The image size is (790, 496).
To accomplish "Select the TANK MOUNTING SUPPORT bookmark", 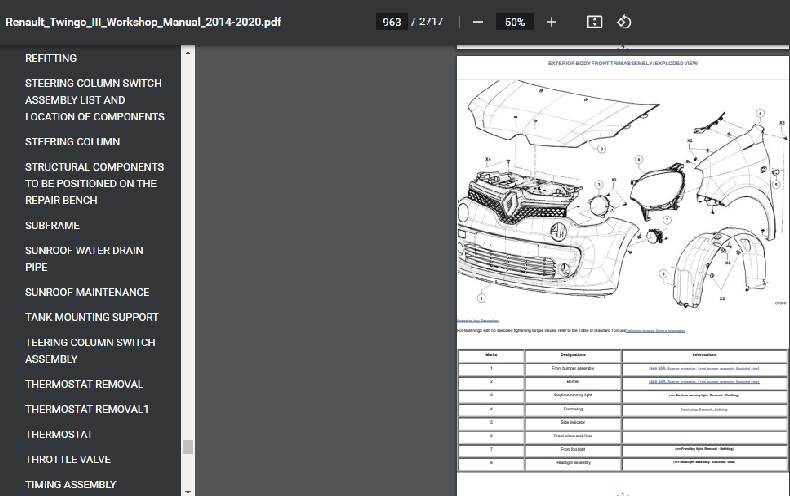I will [x=92, y=317].
